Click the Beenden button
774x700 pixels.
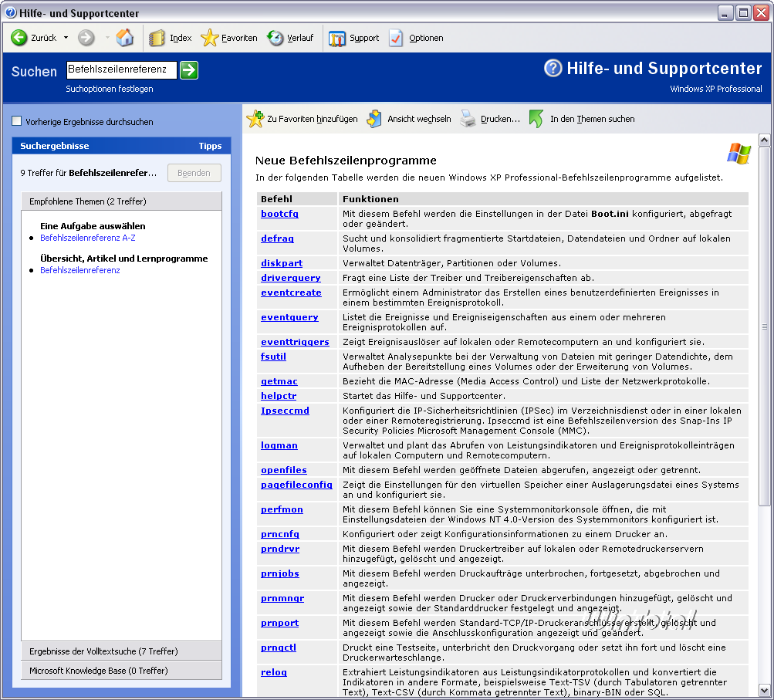coord(194,173)
